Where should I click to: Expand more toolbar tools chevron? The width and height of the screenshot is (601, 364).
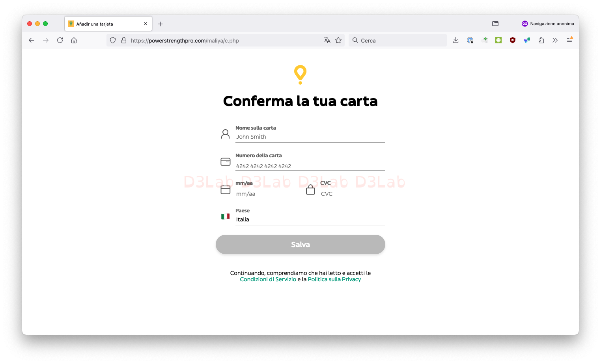tap(555, 40)
